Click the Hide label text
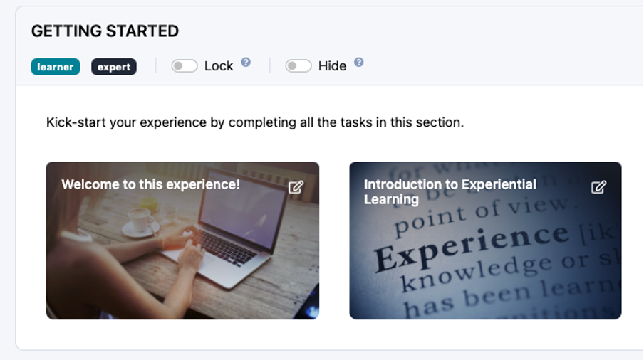Viewport: 644px width, 360px height. [x=332, y=66]
